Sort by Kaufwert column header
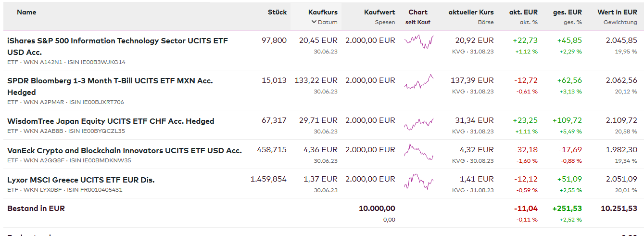The width and height of the screenshot is (644, 236). [x=379, y=12]
